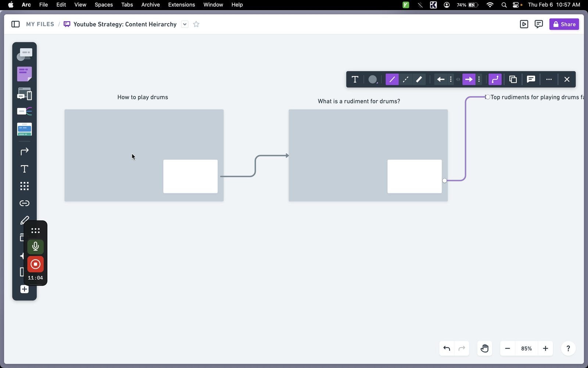Add comment to selected connector

[531, 79]
